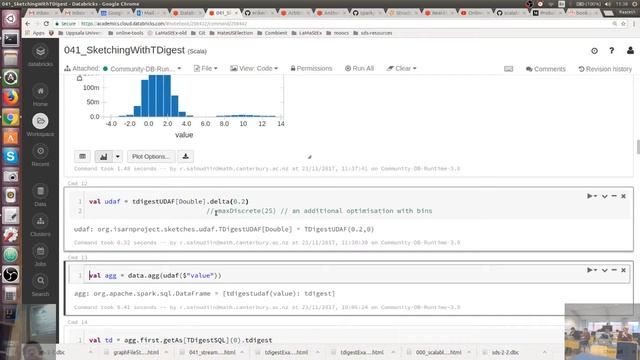The image size is (640, 360).
Task: Open Workspace in Databricks sidebar
Action: point(40,125)
